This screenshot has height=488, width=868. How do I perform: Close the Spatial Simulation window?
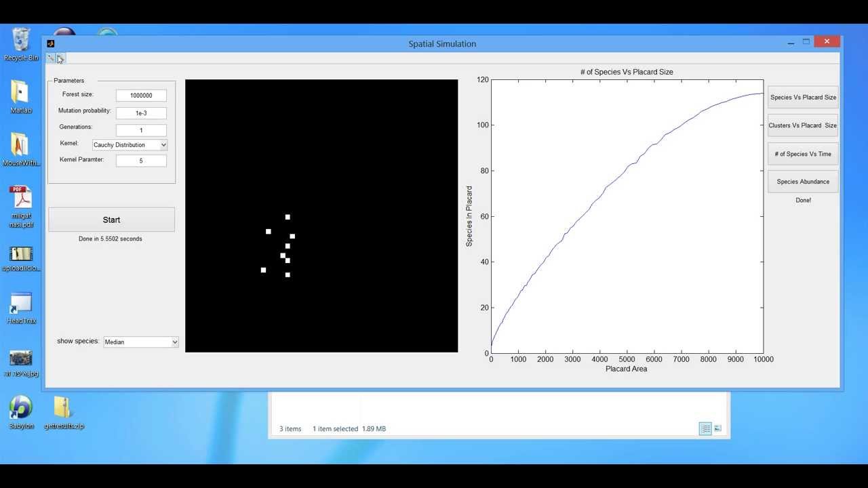(827, 42)
